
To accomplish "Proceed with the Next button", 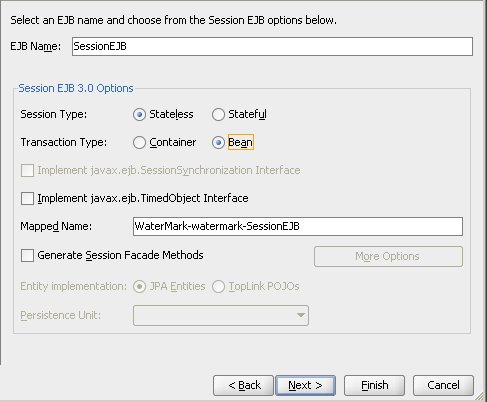I will pyautogui.click(x=305, y=385).
